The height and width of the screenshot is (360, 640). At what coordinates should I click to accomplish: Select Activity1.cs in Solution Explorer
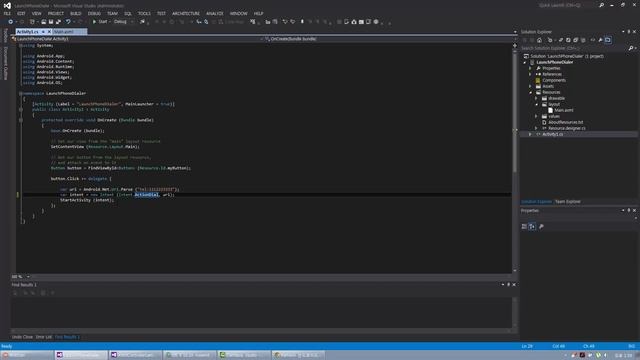click(x=553, y=134)
